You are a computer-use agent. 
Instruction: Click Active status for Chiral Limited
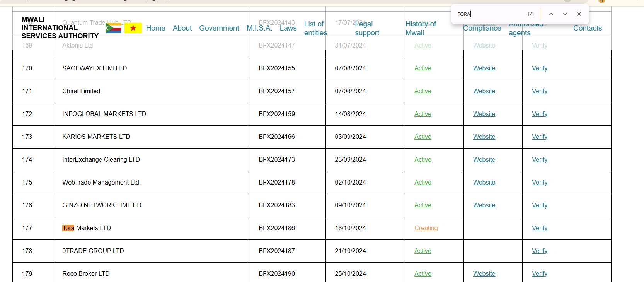[x=423, y=91]
